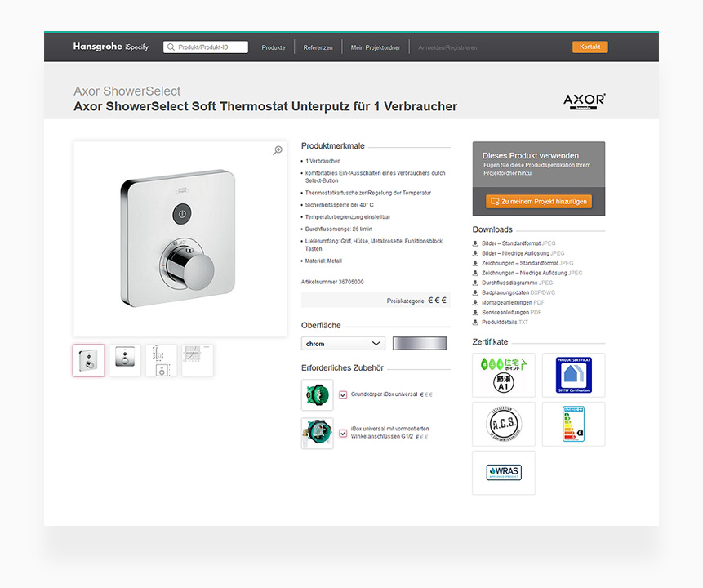Uncheck Grundkörper iBox universal checkbox
703x588 pixels.
[343, 394]
